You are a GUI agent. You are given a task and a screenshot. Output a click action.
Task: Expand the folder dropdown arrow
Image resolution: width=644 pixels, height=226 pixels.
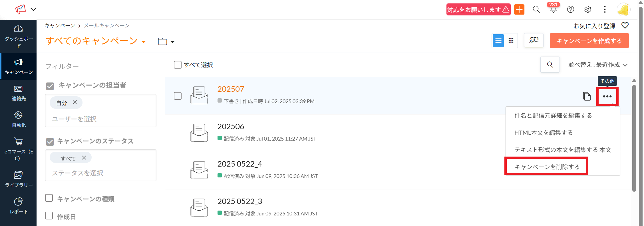pyautogui.click(x=172, y=42)
